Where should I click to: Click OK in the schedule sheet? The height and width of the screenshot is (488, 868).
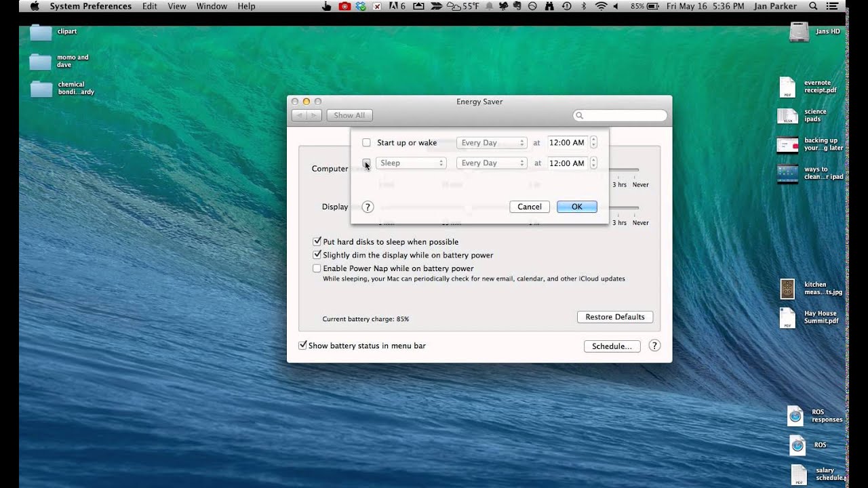coord(577,207)
